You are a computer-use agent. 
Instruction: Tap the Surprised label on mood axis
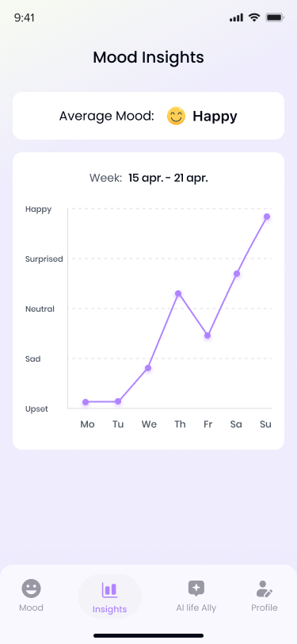[x=44, y=259]
